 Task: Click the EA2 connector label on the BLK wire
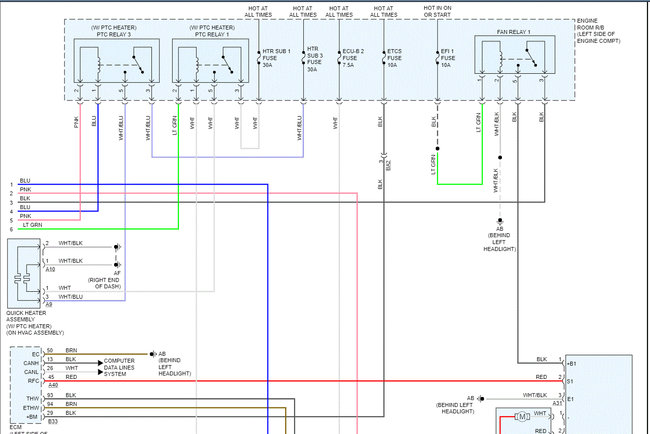[x=388, y=165]
